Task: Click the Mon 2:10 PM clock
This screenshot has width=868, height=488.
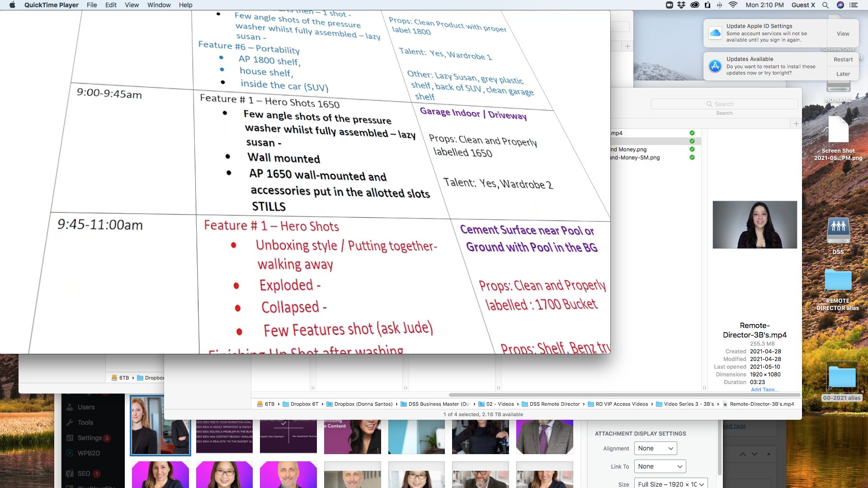Action: click(764, 5)
